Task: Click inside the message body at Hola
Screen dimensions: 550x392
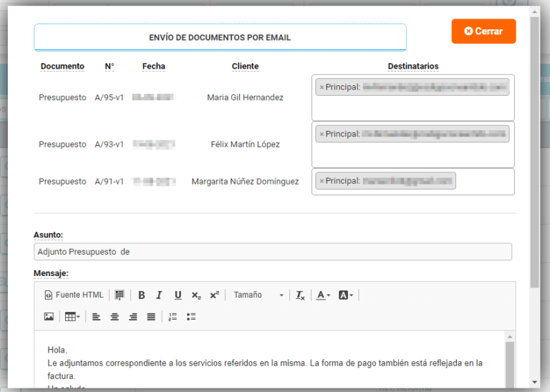Action: (57, 350)
